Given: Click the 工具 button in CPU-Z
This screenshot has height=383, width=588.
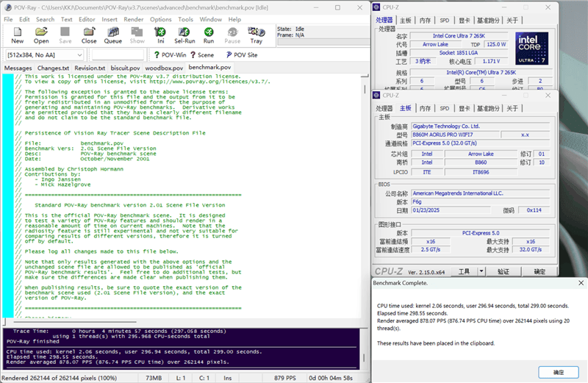Looking at the screenshot, I should (x=465, y=271).
